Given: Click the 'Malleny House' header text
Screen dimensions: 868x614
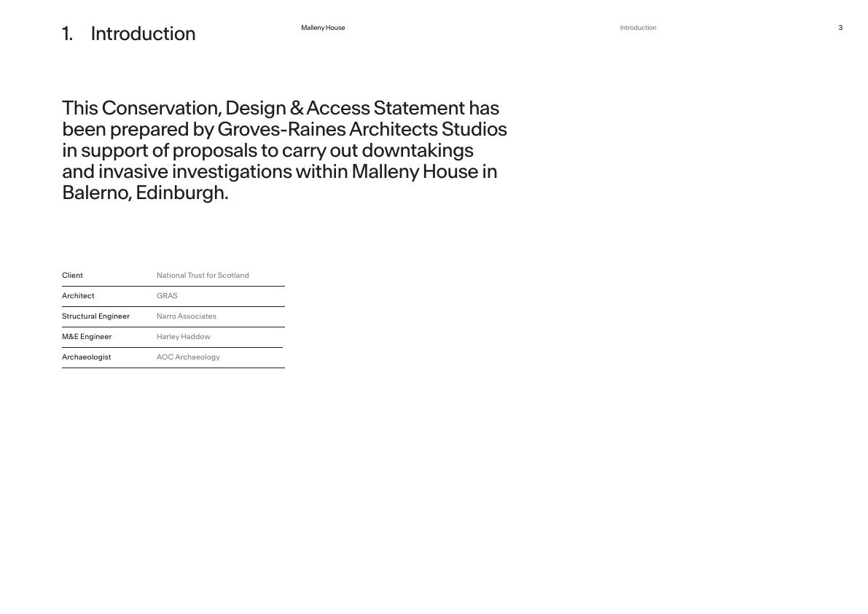Looking at the screenshot, I should click(323, 28).
